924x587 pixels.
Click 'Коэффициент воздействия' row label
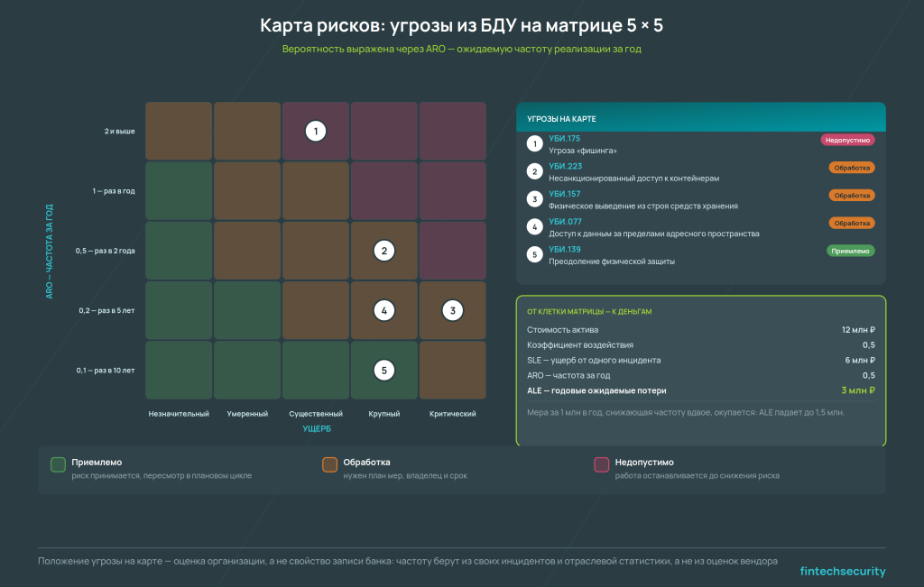click(580, 345)
